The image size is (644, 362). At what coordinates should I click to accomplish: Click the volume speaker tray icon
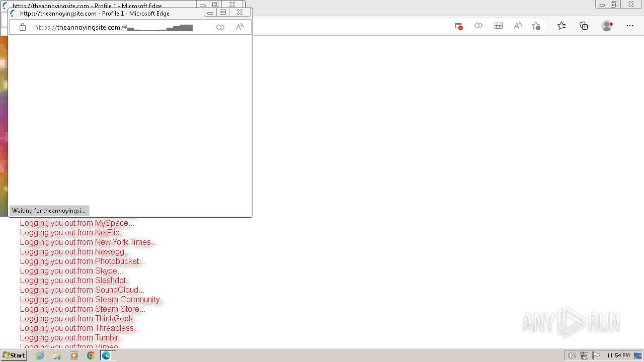click(572, 355)
